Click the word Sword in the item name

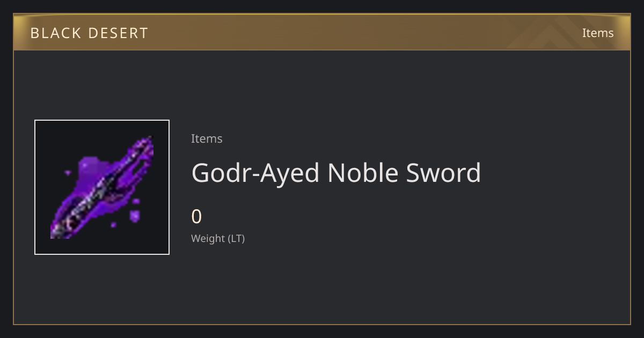click(444, 173)
